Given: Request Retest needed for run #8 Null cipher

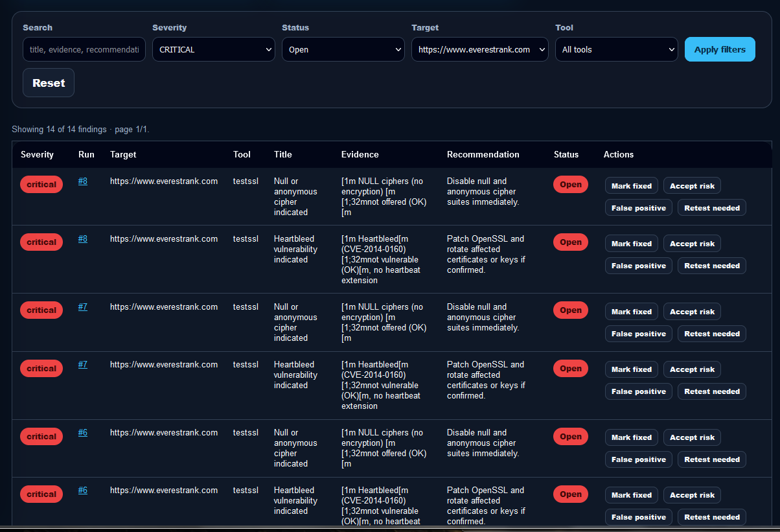Looking at the screenshot, I should click(712, 208).
